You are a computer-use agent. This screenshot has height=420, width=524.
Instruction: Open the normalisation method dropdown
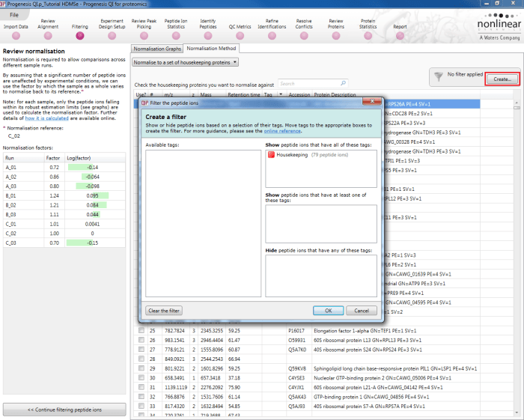coord(185,62)
